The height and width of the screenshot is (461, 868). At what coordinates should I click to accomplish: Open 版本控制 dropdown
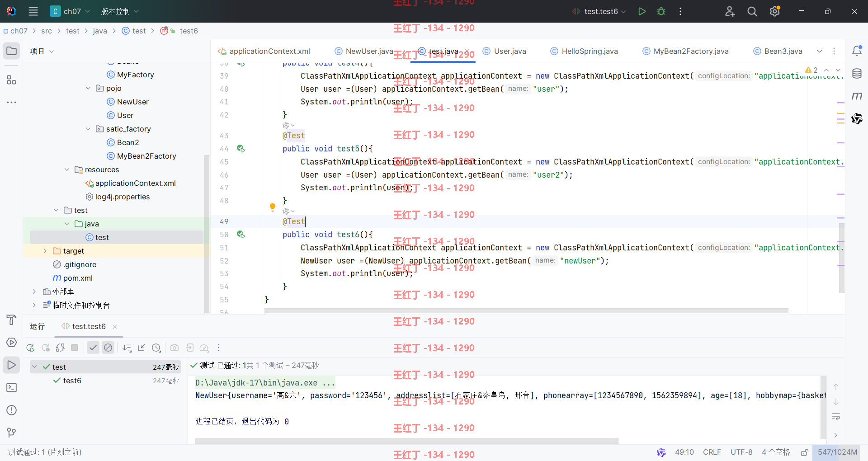119,11
